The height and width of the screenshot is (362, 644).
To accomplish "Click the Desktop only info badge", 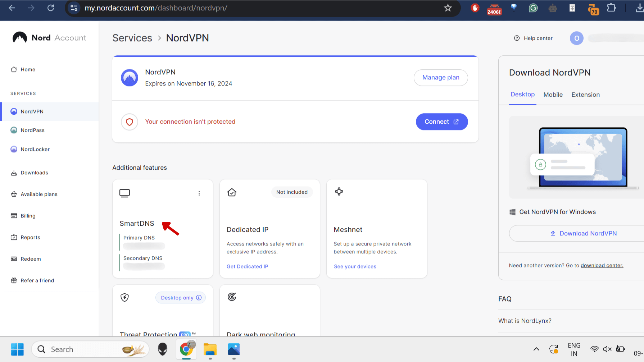I will pyautogui.click(x=181, y=298).
